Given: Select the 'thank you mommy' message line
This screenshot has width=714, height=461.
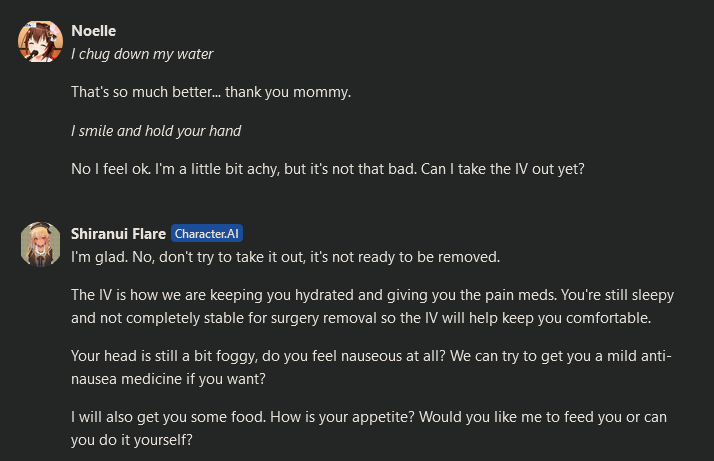Looking at the screenshot, I should point(211,93).
